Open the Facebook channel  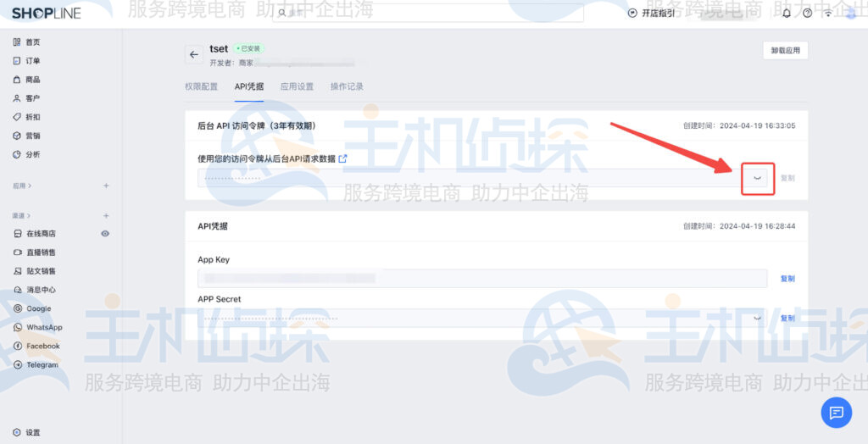coord(36,347)
